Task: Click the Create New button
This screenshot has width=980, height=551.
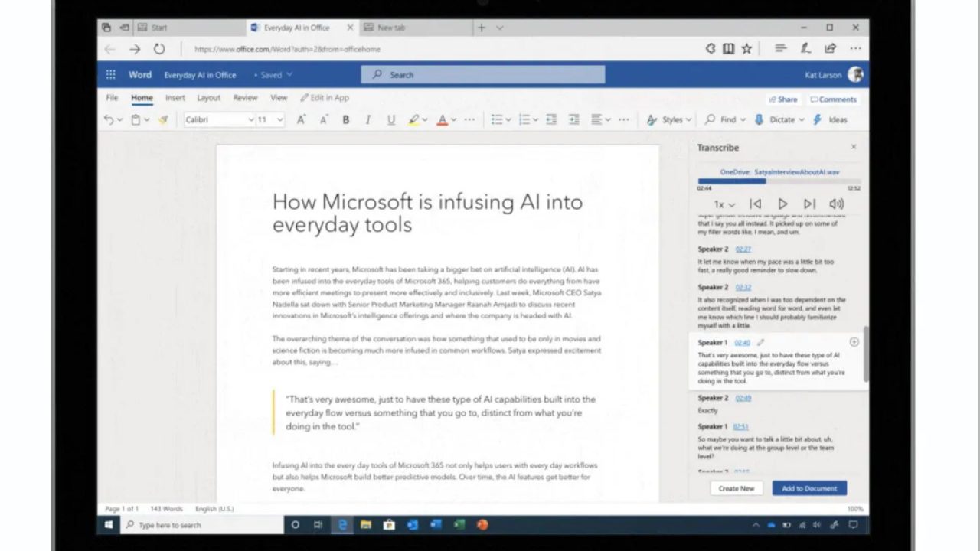Action: 737,488
